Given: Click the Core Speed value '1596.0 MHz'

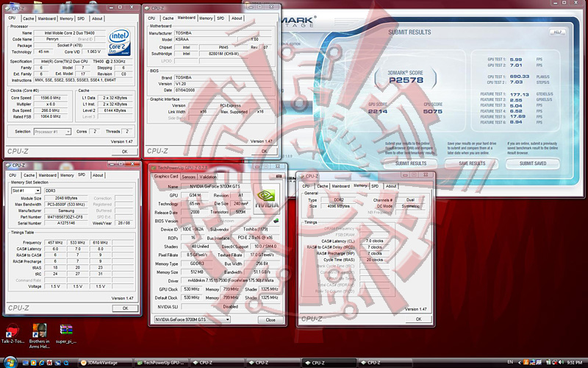Looking at the screenshot, I should 51,98.
